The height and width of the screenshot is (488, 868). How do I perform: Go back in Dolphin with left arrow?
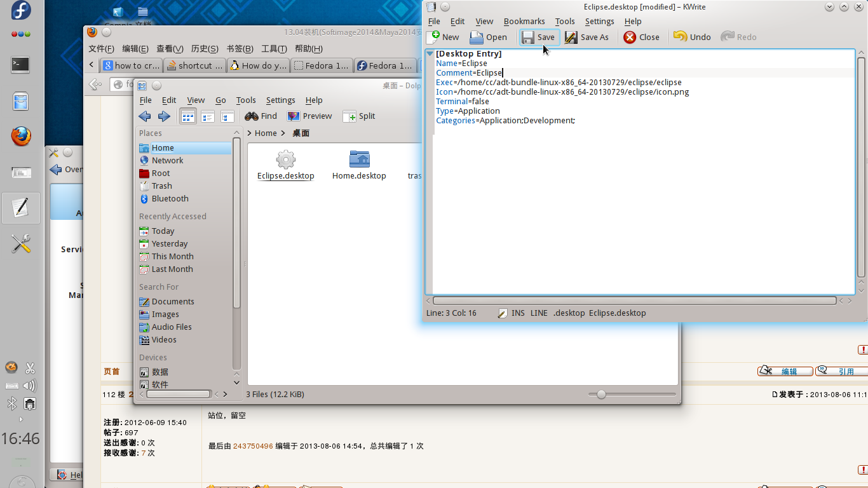(145, 116)
